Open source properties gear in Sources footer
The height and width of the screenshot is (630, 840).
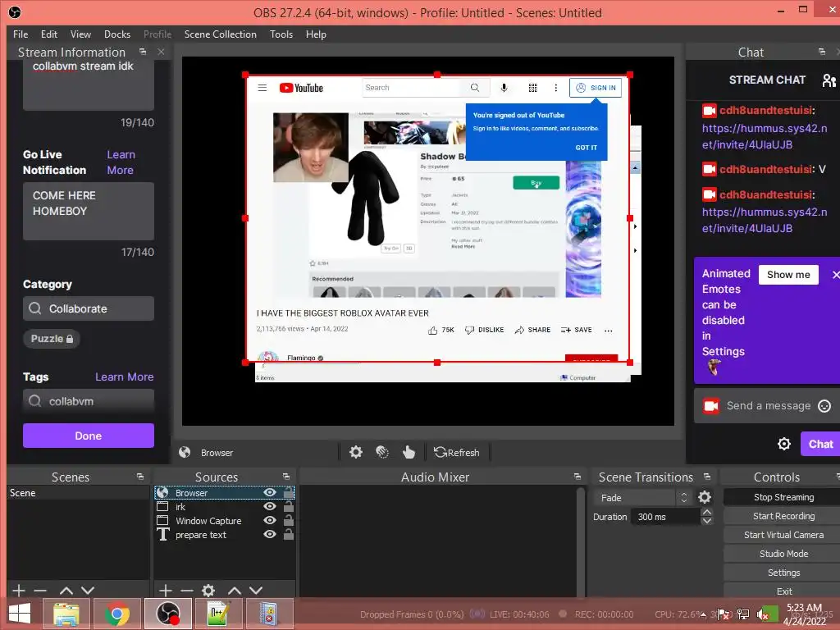click(x=208, y=591)
